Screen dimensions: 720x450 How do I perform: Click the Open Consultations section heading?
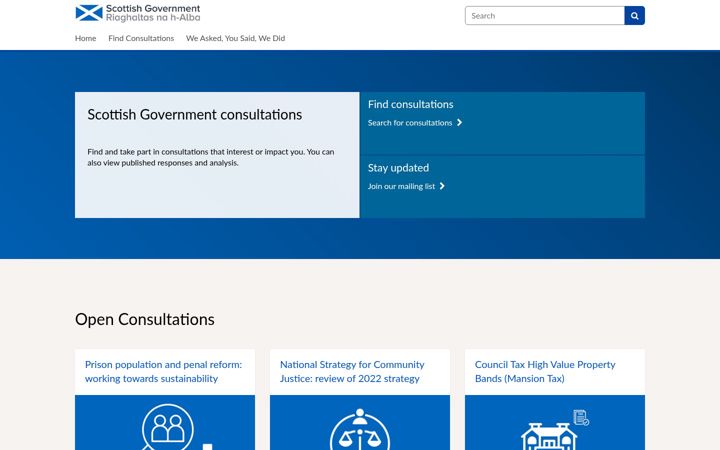click(145, 319)
